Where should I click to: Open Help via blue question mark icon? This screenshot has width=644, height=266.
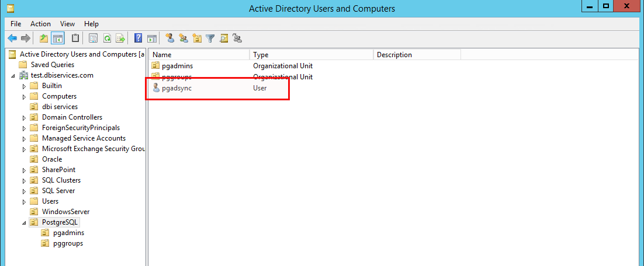tap(139, 38)
